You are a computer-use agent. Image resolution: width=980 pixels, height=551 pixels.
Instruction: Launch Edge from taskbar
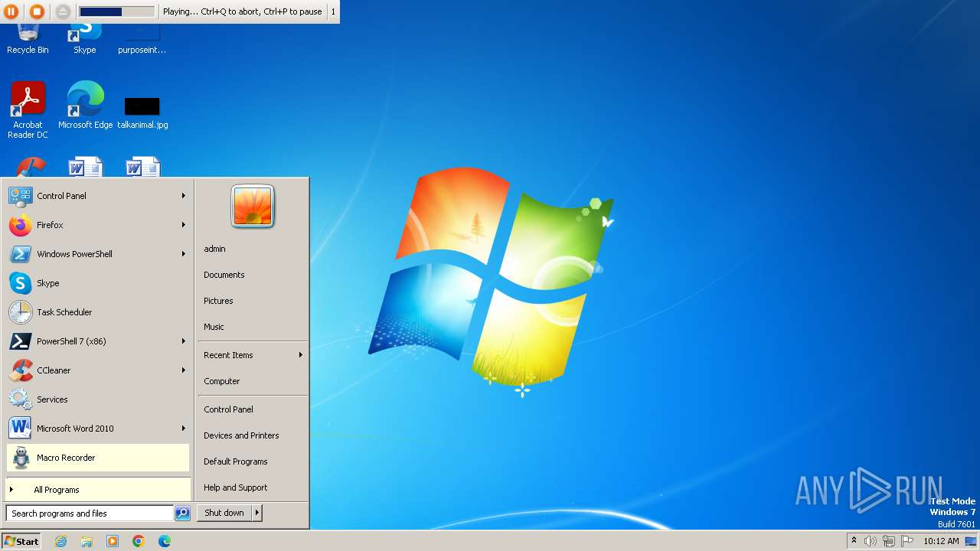pos(165,541)
